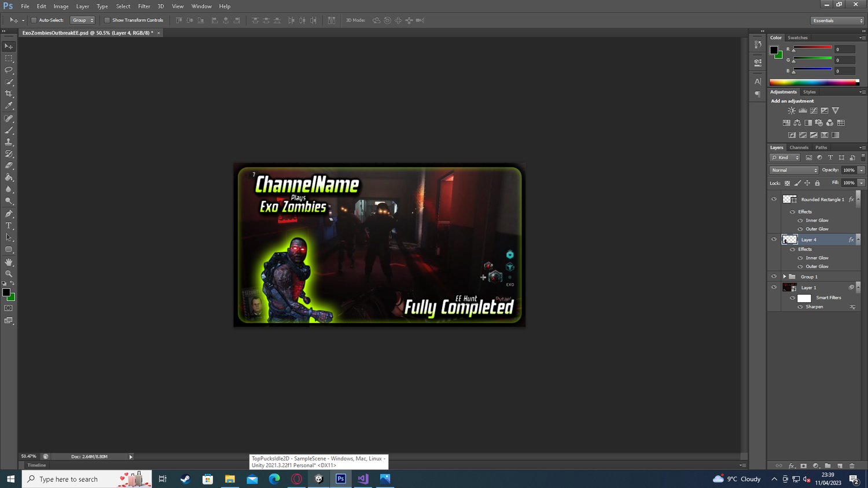The height and width of the screenshot is (488, 868).
Task: Expand the Group 1 folder
Action: click(785, 277)
